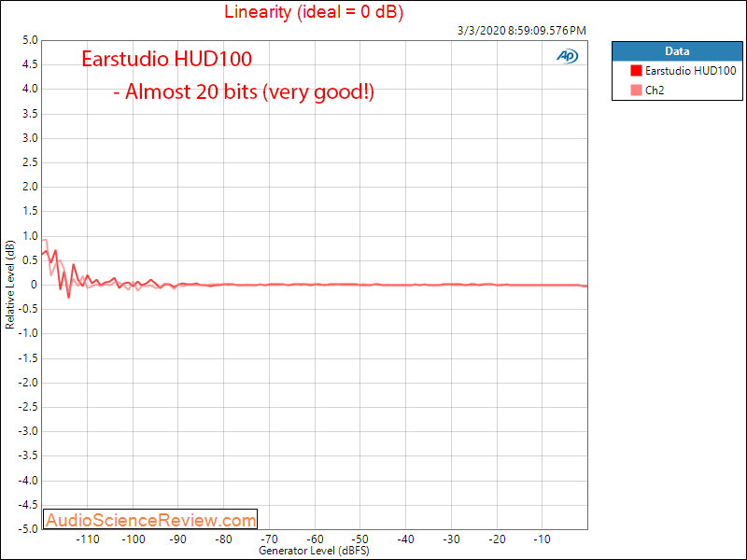Click the Generator Level (dBFS) axis title
Viewport: 747px width, 560px height.
pos(314,551)
